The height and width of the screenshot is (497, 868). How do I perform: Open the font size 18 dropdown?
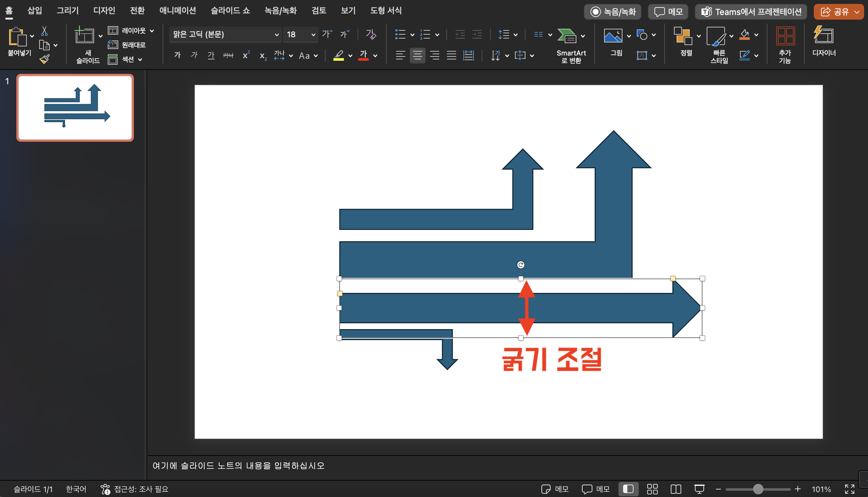click(313, 35)
